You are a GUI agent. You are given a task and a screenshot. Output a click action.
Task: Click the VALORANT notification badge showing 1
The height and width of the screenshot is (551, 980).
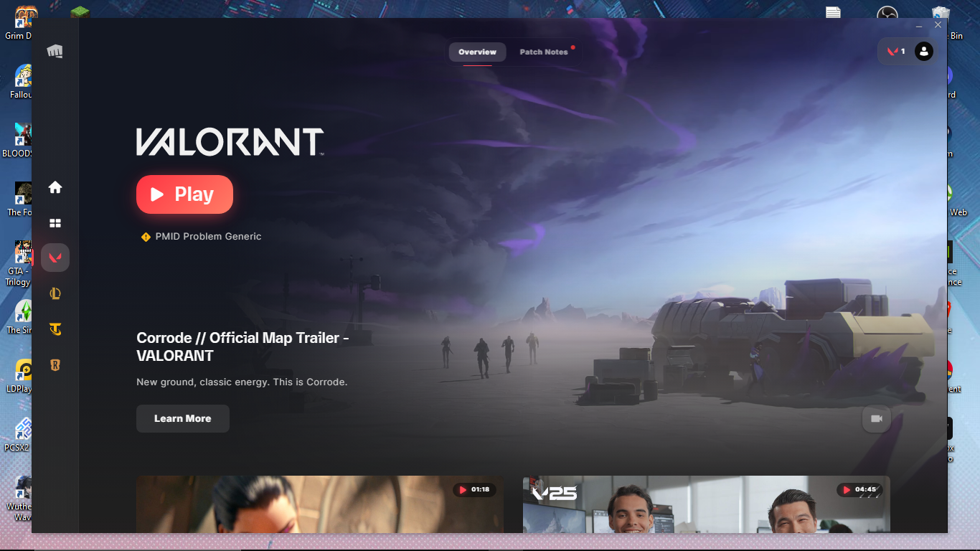(896, 52)
